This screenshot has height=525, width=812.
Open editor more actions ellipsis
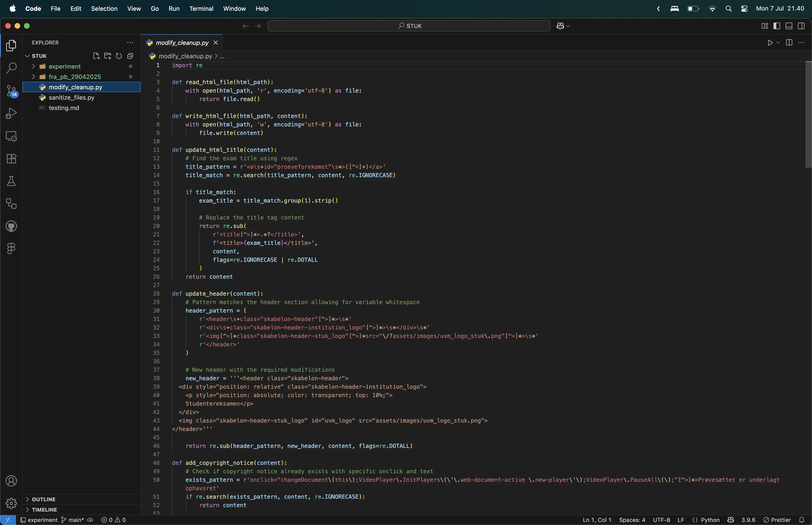point(801,43)
